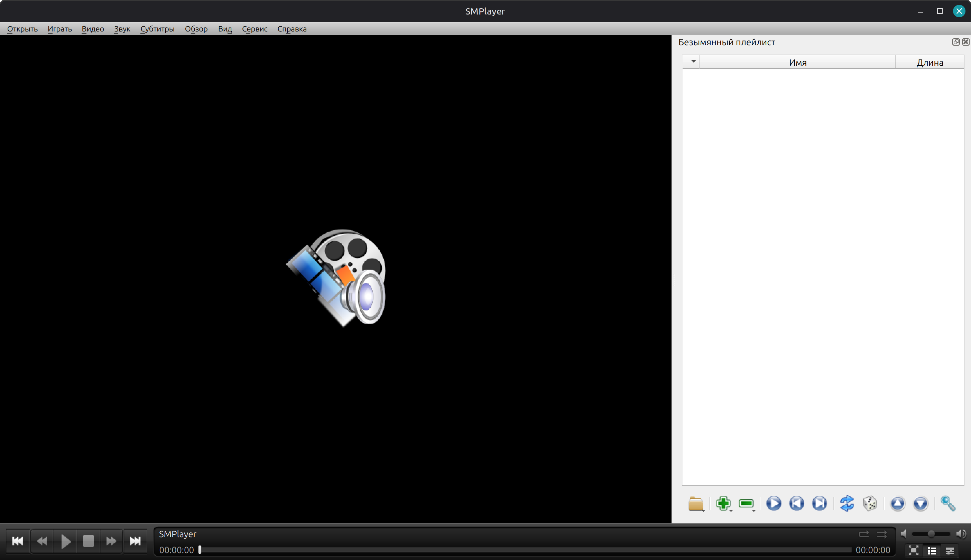Image resolution: width=971 pixels, height=560 pixels.
Task: Minimize the SMPlayer window
Action: (x=920, y=11)
